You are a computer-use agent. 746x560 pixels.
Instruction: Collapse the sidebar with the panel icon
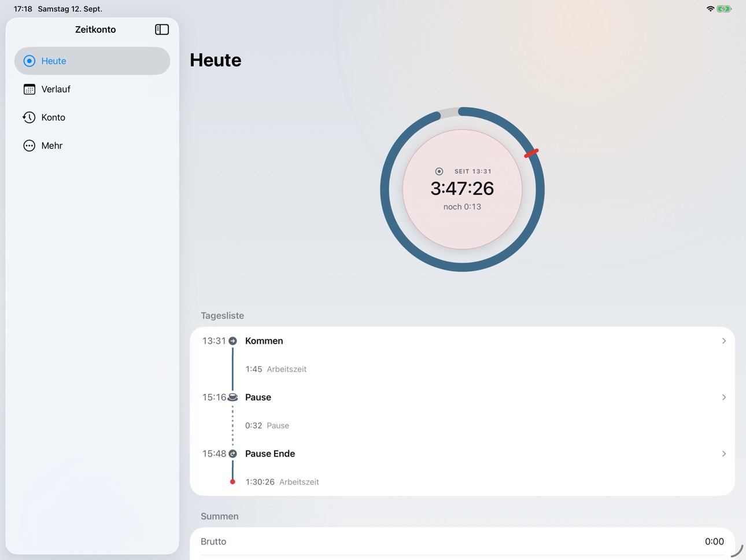point(162,30)
